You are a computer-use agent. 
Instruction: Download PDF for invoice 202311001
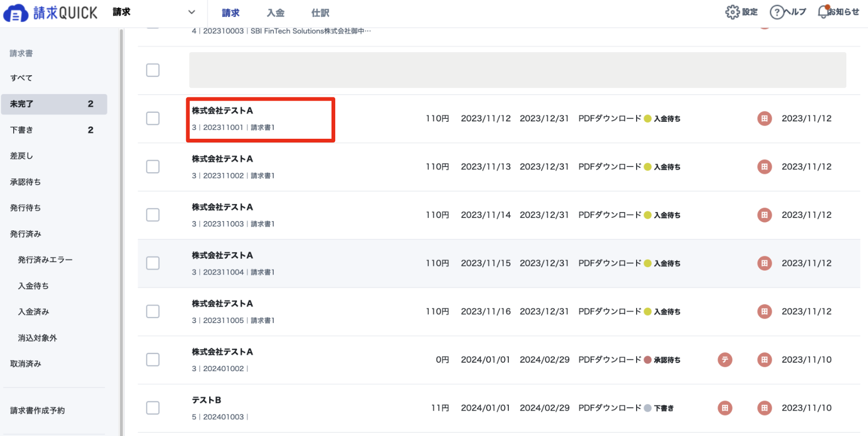609,119
